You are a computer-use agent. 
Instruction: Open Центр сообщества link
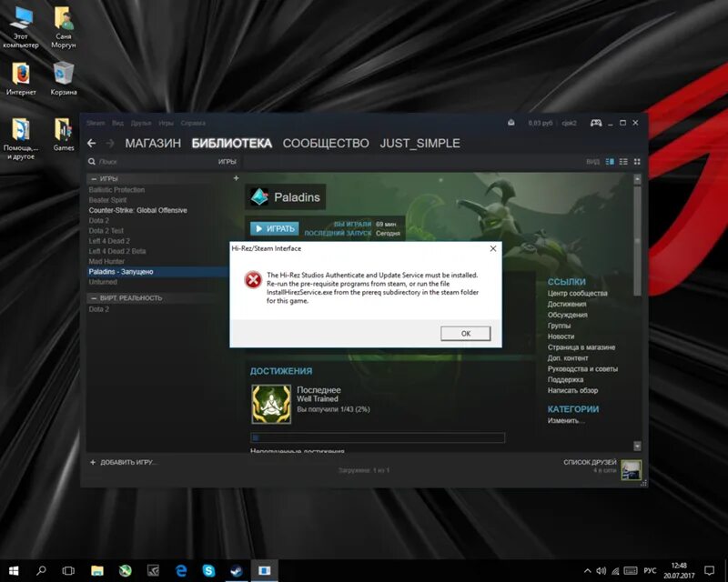pos(577,294)
